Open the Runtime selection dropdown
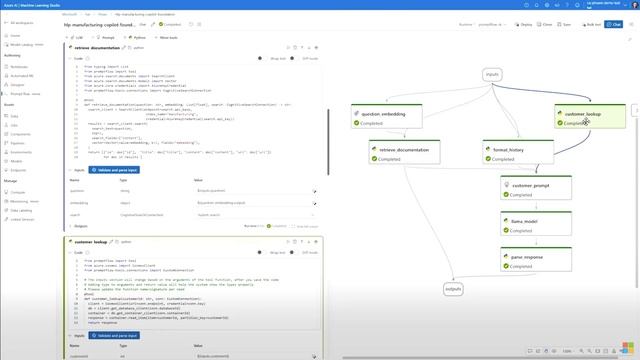 [492, 24]
